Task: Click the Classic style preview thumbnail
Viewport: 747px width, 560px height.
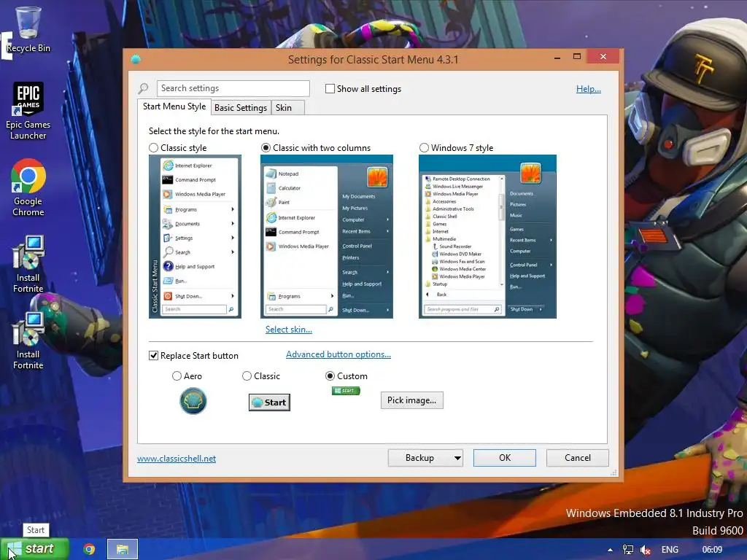Action: pyautogui.click(x=195, y=237)
